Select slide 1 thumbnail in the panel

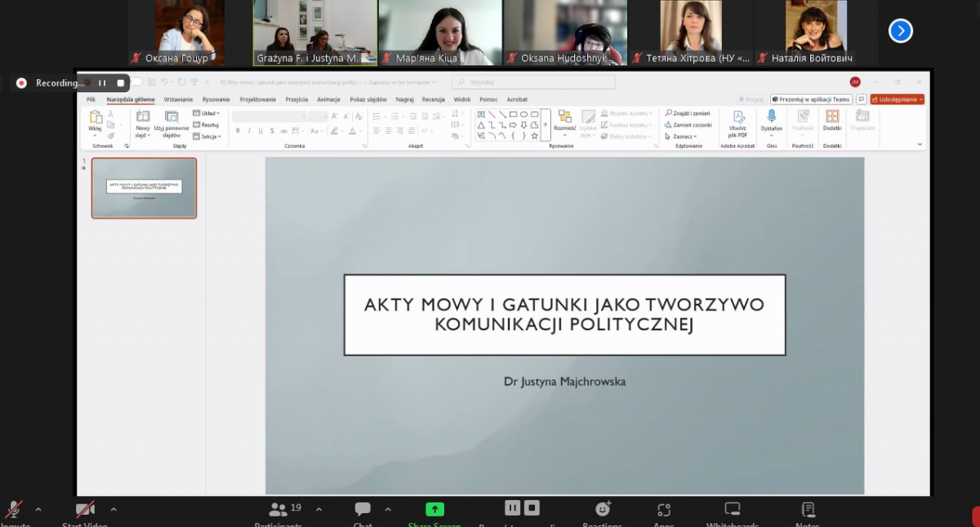click(x=144, y=188)
